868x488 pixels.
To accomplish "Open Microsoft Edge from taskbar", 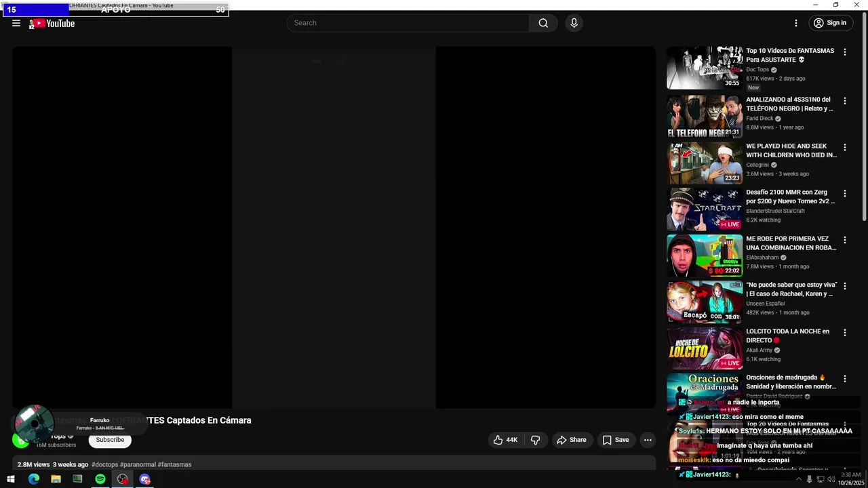I will 33,479.
